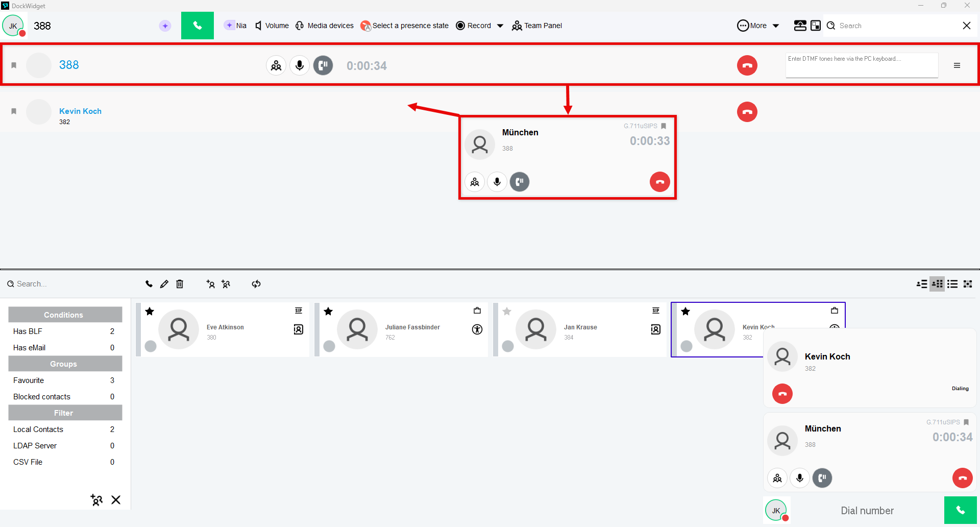Hang up the dialing Kevin Koch call card
The image size is (980, 527).
[782, 394]
